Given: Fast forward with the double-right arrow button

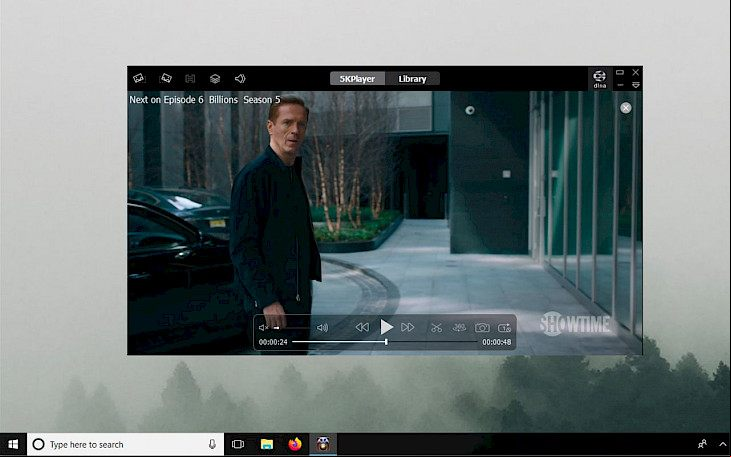Looking at the screenshot, I should point(407,327).
